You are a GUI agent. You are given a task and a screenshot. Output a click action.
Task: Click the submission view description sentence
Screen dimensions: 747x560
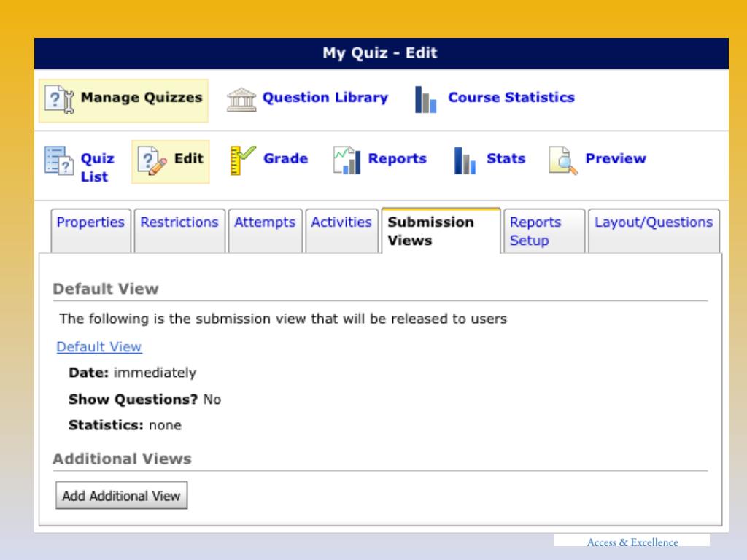283,319
